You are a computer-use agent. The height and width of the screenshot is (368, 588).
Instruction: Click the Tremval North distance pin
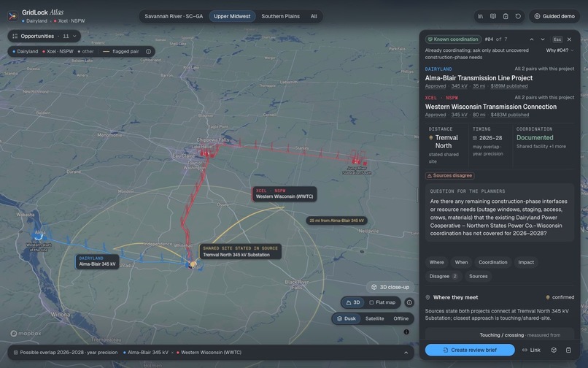[x=431, y=138]
